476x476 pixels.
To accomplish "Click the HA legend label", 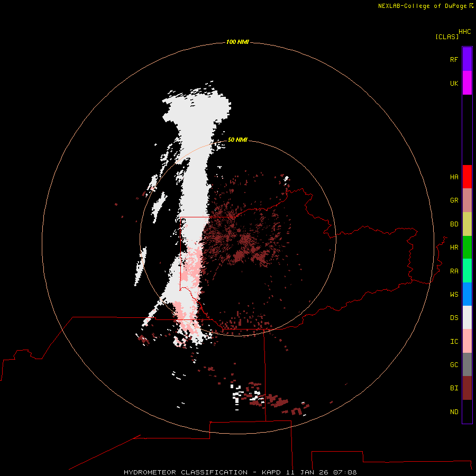I will pyautogui.click(x=454, y=177).
